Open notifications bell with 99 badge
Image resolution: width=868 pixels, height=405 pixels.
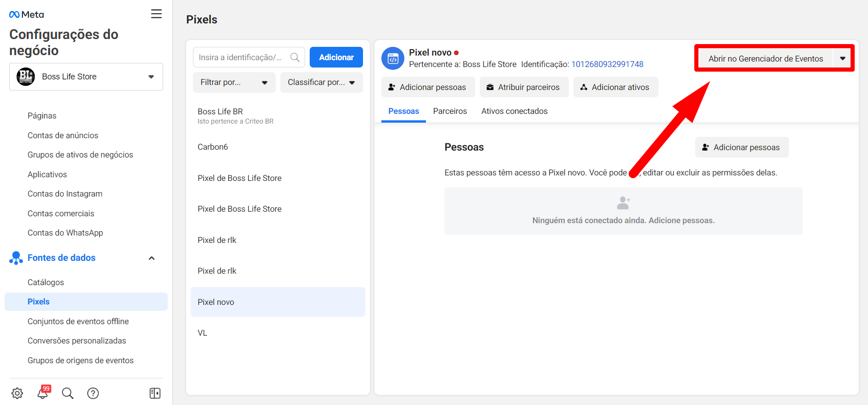tap(43, 392)
